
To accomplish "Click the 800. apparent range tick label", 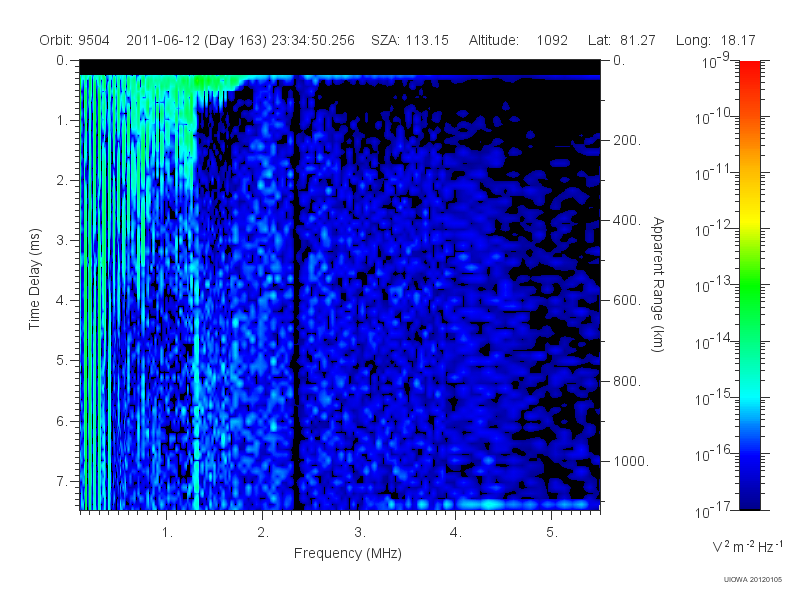I will click(x=627, y=381).
